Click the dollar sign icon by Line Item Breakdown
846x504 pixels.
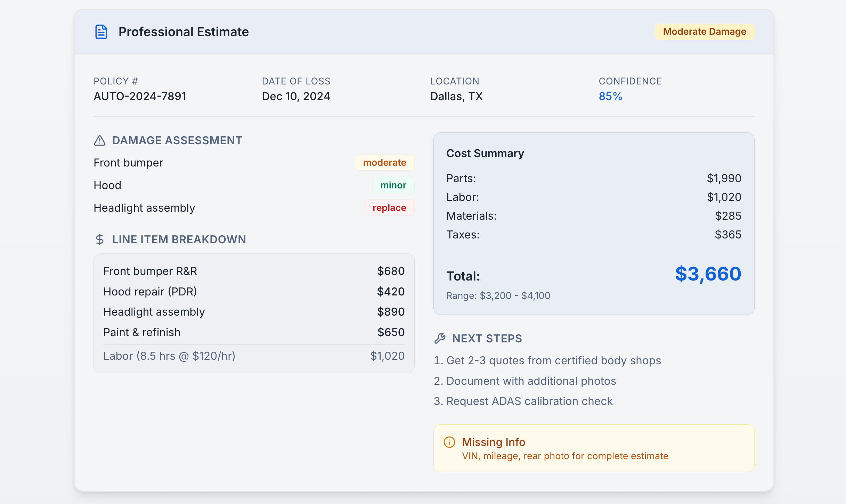click(x=100, y=239)
